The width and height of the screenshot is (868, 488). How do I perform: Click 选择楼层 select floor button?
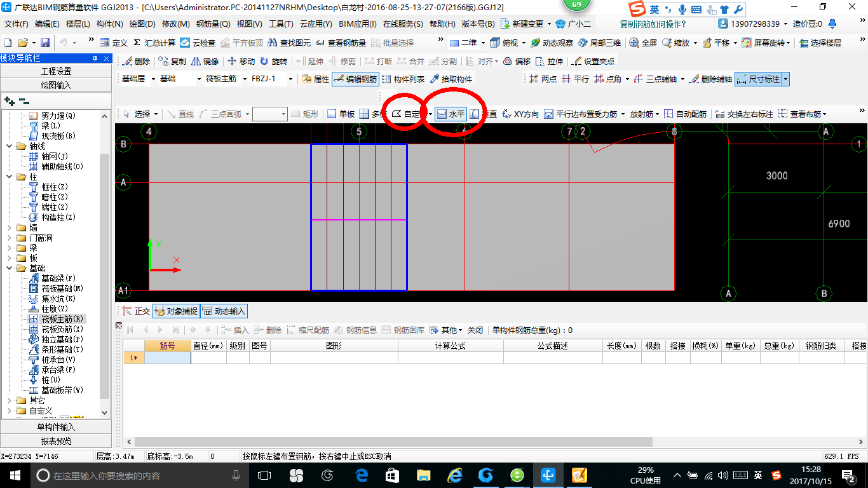pos(820,43)
